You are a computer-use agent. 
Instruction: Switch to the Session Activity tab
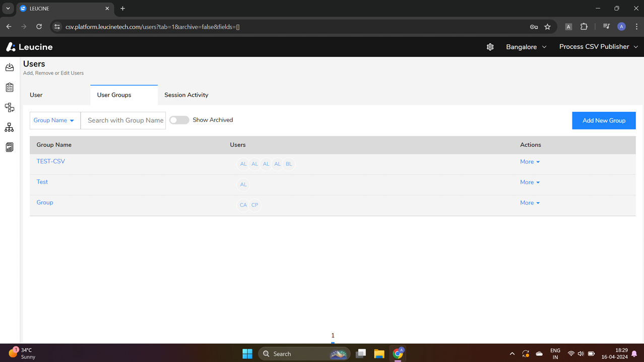[186, 95]
